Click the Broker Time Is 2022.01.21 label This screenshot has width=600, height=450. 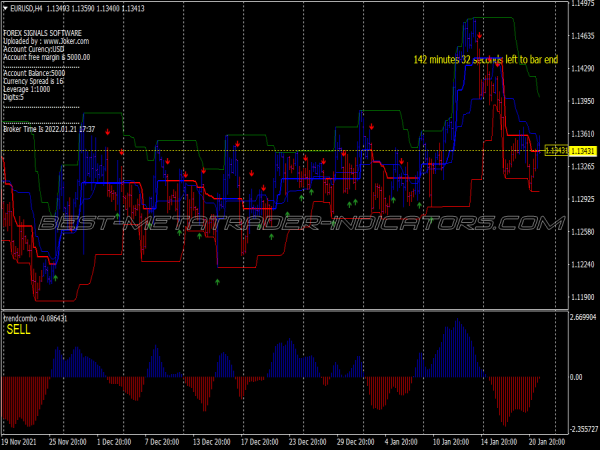pyautogui.click(x=49, y=129)
